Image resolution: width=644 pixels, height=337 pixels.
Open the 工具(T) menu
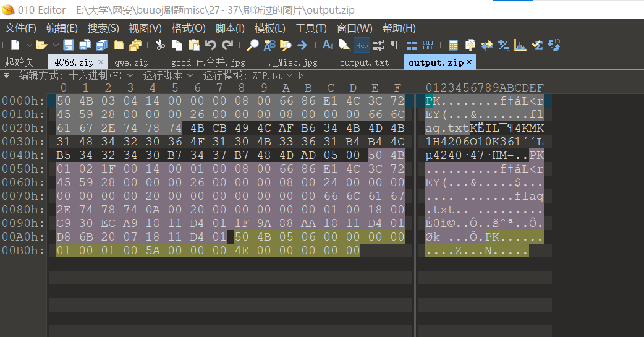coord(311,28)
